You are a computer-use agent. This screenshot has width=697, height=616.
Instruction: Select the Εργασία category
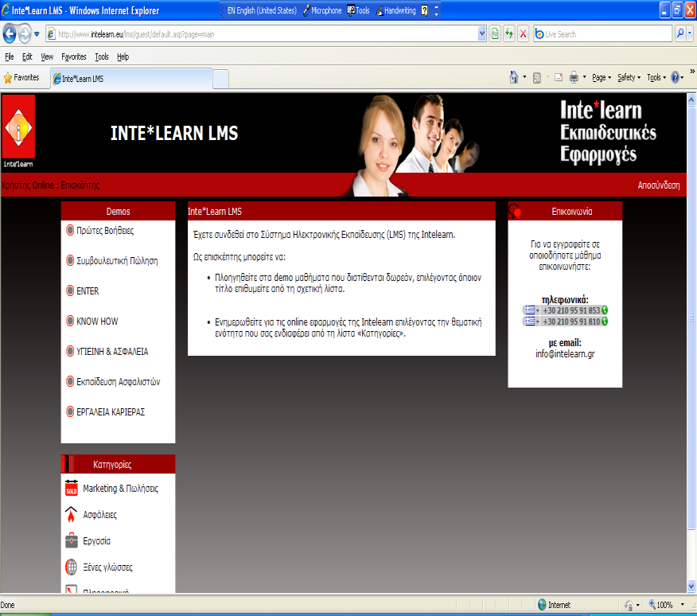[96, 541]
